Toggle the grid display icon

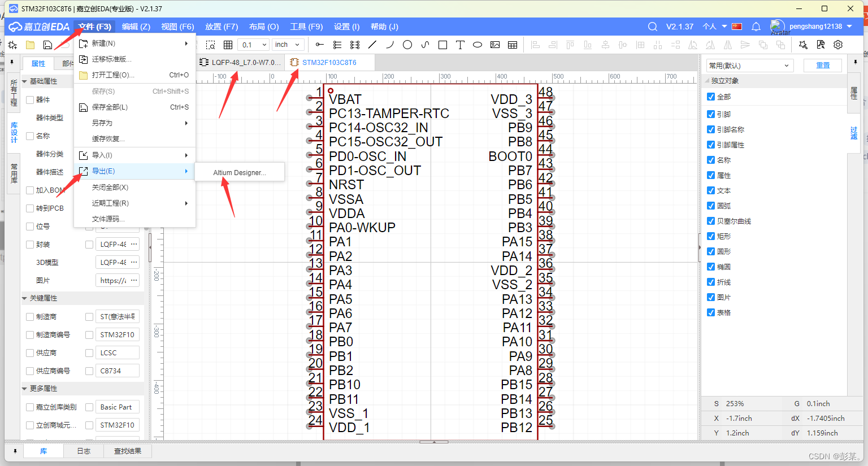[228, 45]
